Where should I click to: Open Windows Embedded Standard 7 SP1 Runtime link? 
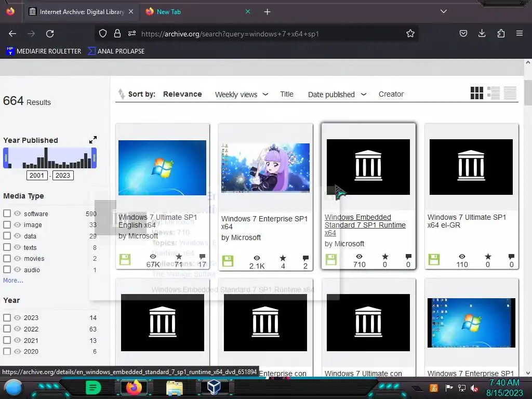click(365, 225)
